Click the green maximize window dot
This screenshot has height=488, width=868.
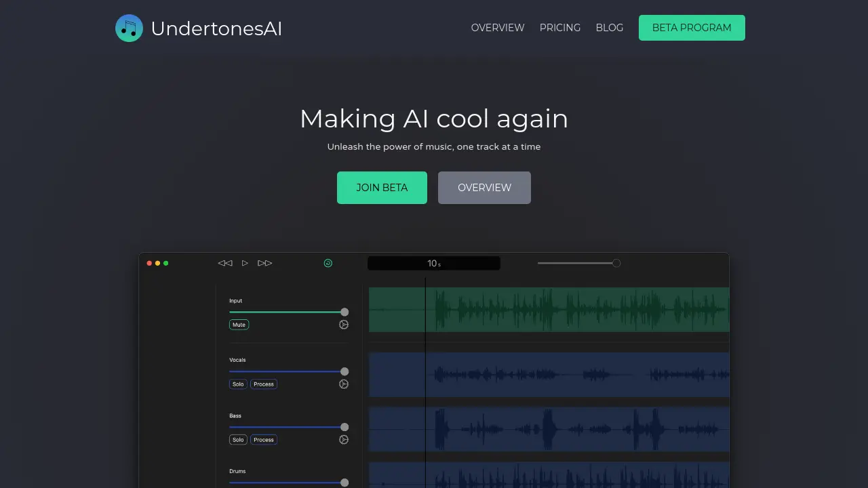click(166, 263)
